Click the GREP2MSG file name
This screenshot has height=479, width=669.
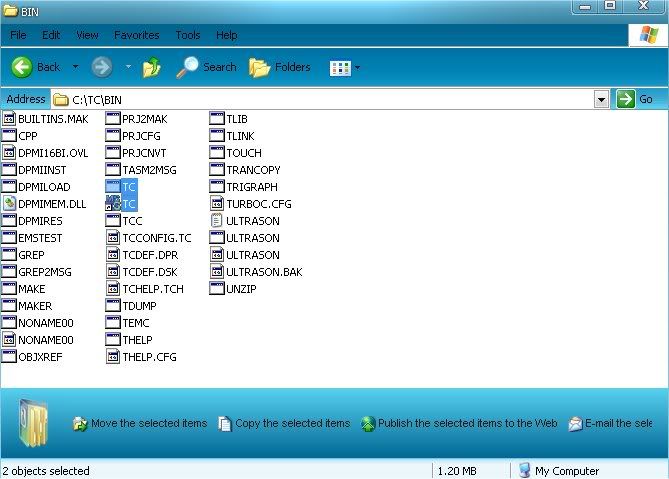click(45, 272)
